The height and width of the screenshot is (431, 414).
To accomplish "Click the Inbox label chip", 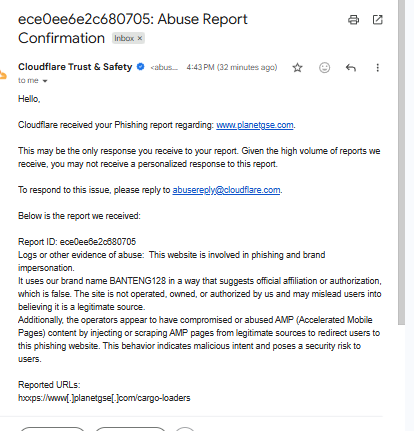I will tap(128, 38).
